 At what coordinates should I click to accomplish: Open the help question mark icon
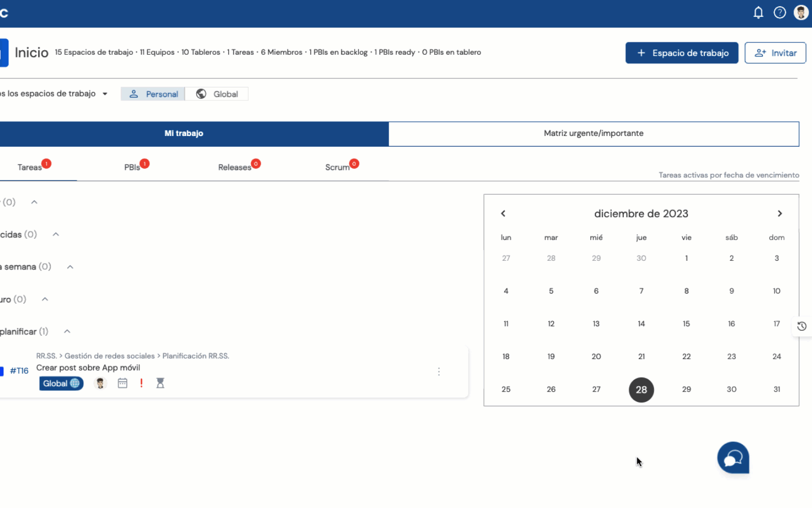[779, 12]
